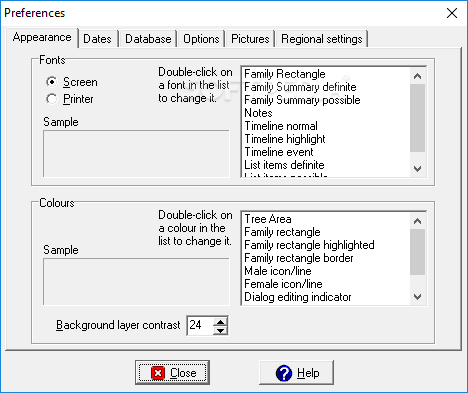This screenshot has height=393, width=468.
Task: Select 'Male icon/line' colour item
Action: click(325, 271)
